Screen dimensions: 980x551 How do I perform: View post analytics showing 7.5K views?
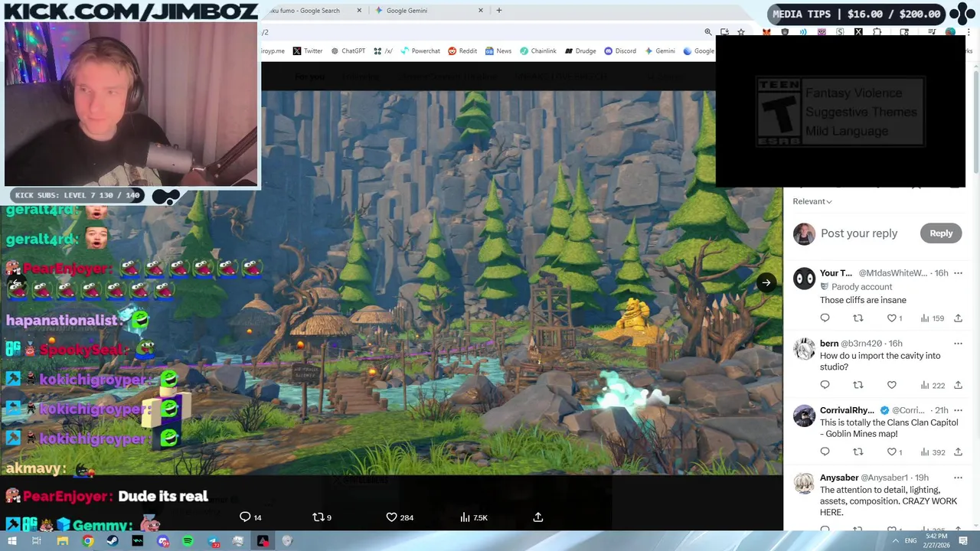(x=474, y=517)
